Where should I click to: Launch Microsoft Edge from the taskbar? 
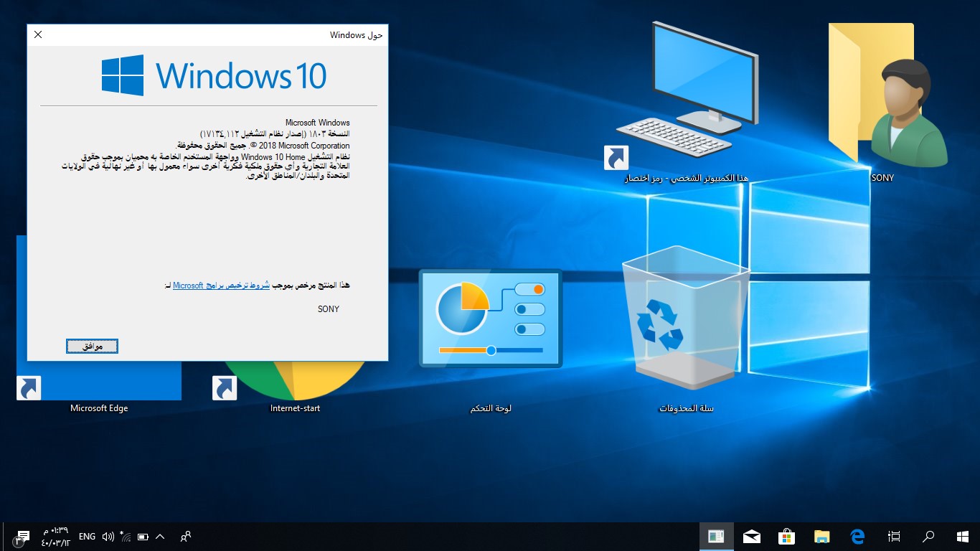click(857, 537)
